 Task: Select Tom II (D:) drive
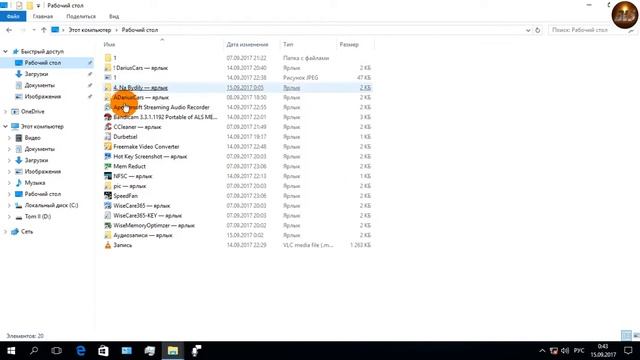pyautogui.click(x=38, y=216)
